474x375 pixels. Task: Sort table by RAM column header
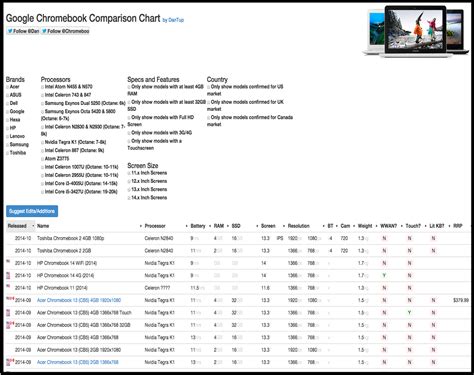[219, 226]
